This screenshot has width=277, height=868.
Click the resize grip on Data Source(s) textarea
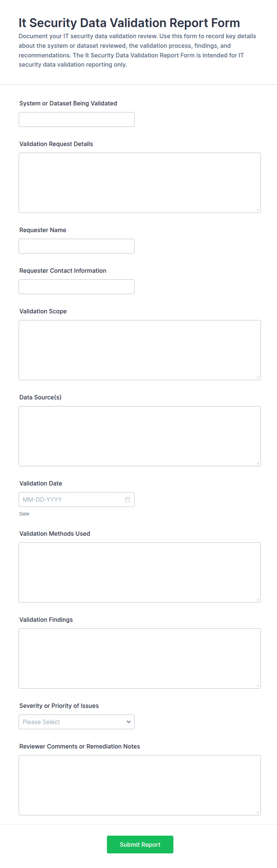pos(258,463)
